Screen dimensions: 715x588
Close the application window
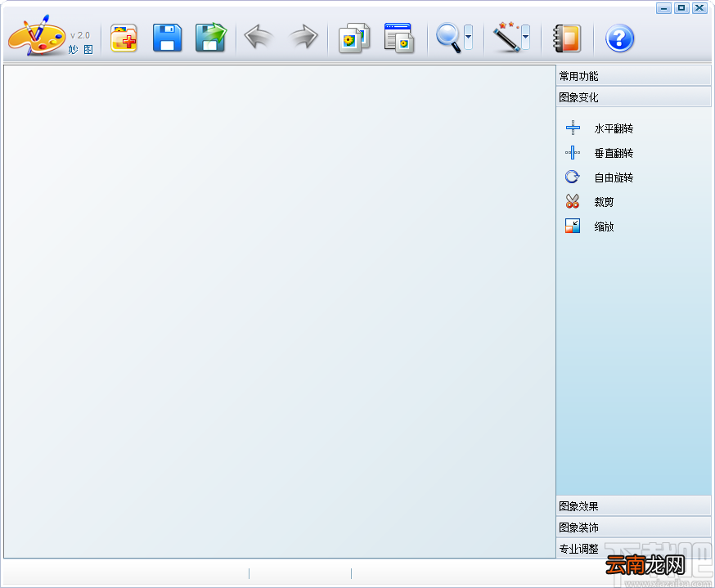699,8
